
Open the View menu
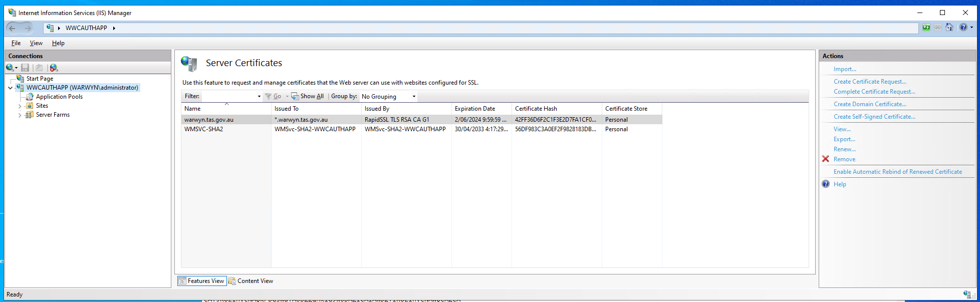36,43
